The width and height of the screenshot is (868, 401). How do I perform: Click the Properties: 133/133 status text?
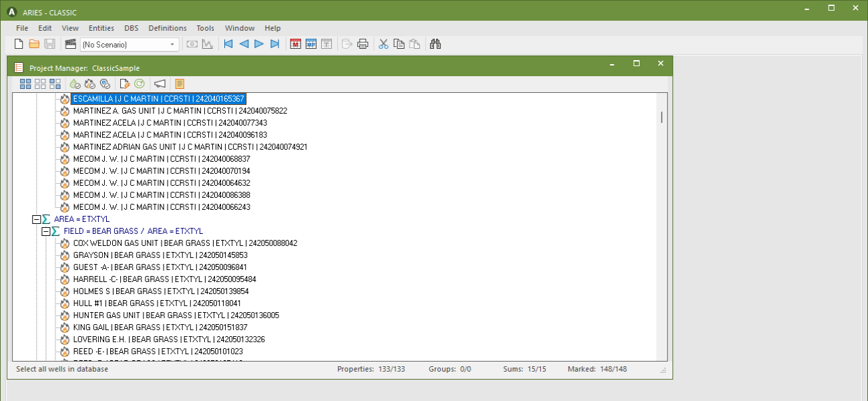coord(371,369)
